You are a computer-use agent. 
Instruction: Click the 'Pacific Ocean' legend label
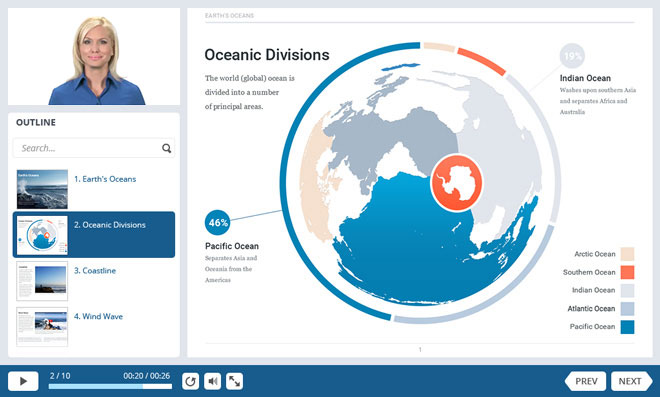coord(592,327)
